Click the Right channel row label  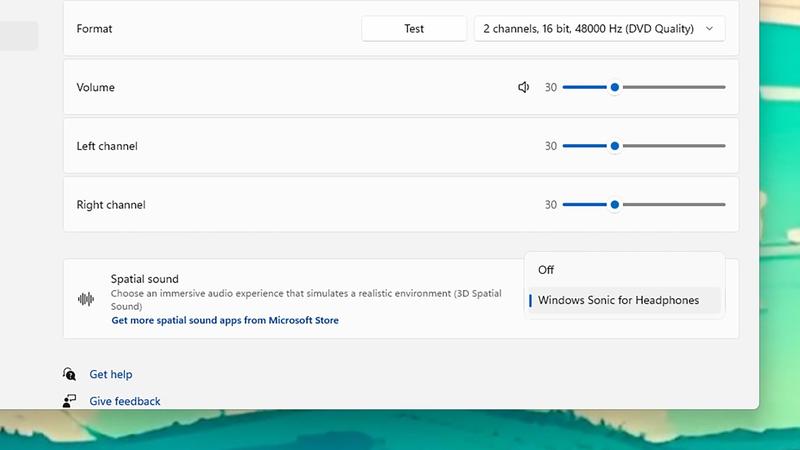click(111, 205)
